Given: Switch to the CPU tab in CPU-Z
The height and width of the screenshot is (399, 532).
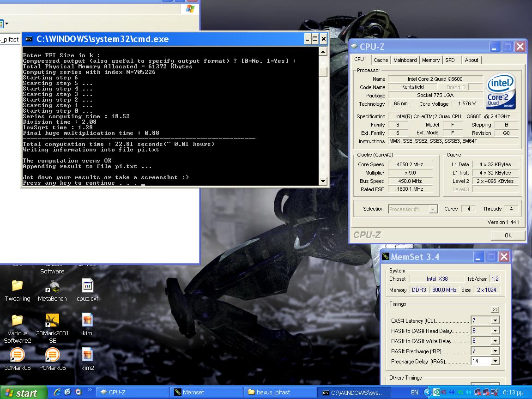Looking at the screenshot, I should [359, 60].
